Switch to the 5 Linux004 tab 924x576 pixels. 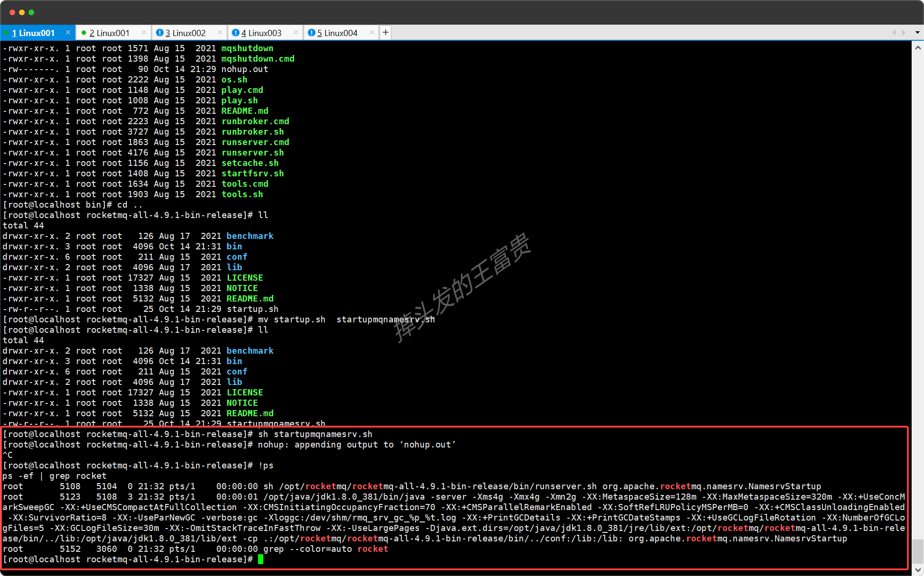337,33
